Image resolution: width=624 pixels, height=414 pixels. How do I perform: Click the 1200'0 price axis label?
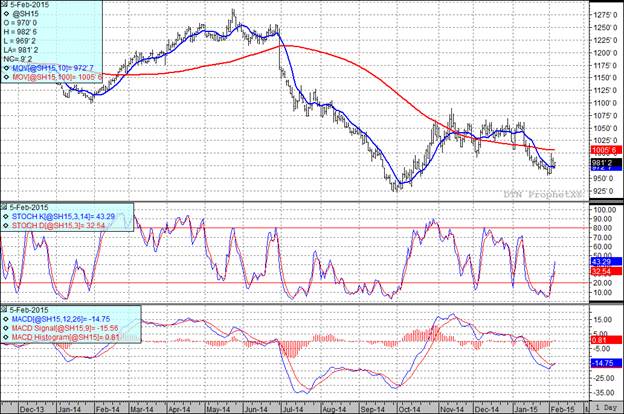(x=606, y=53)
